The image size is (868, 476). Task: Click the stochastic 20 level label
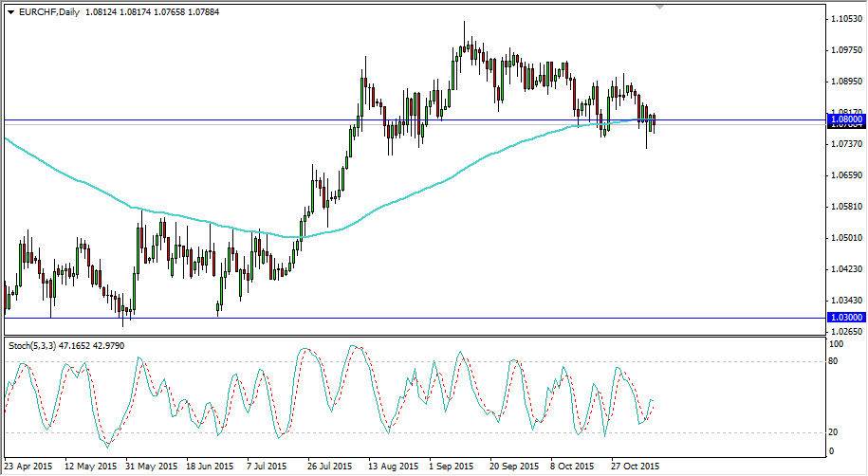point(836,432)
